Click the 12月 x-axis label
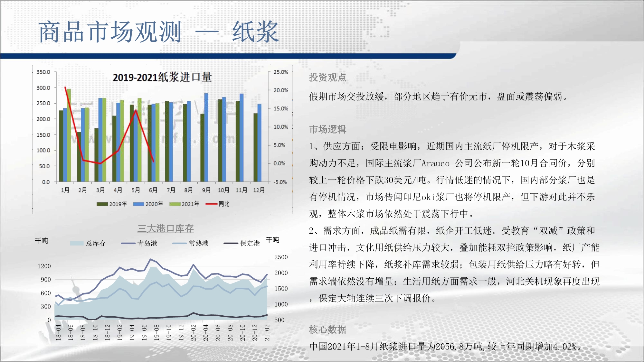Viewport: 644px width, 362px height. [x=259, y=190]
